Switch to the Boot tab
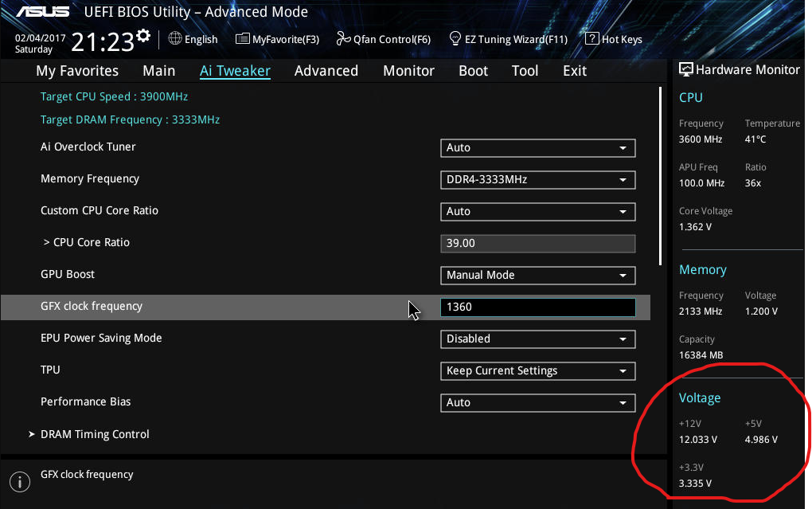812x509 pixels. [x=473, y=71]
